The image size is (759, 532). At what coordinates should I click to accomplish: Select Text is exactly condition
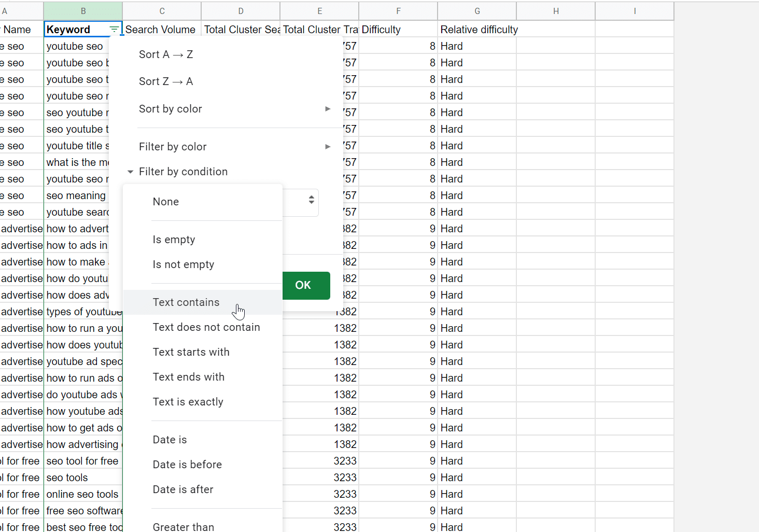tap(203, 402)
